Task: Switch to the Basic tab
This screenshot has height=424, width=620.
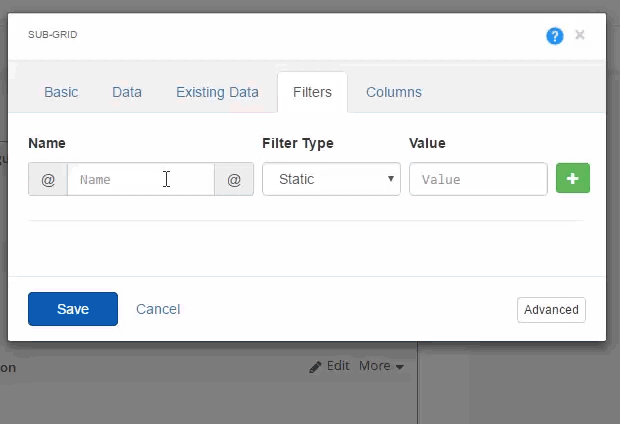Action: click(x=61, y=92)
